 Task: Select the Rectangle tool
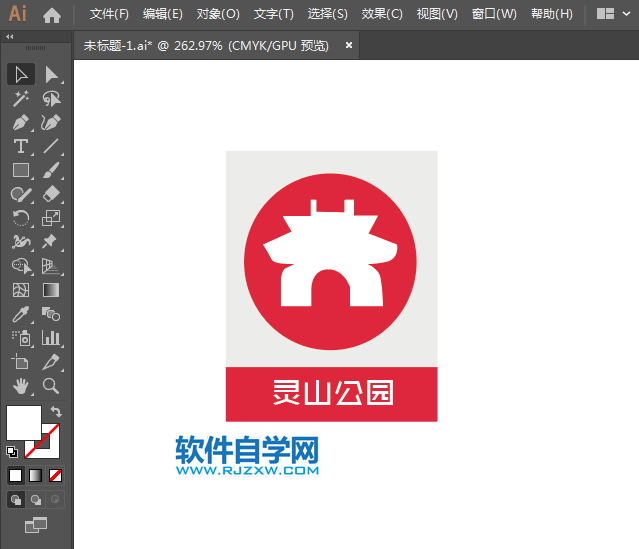pos(21,170)
